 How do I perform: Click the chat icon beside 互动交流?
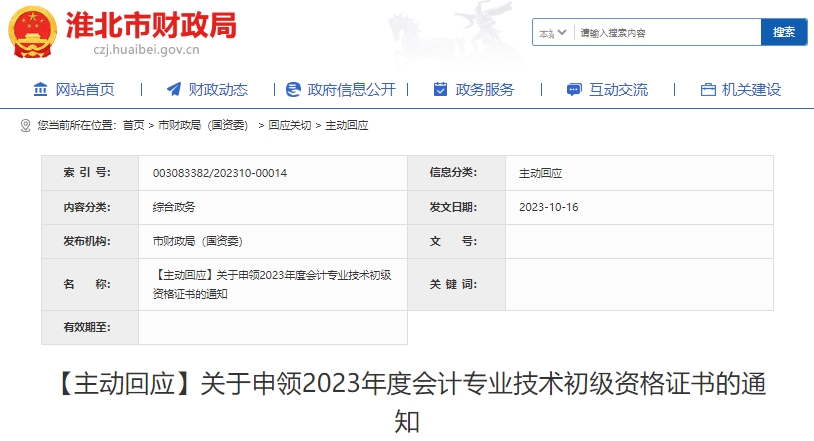[x=573, y=90]
